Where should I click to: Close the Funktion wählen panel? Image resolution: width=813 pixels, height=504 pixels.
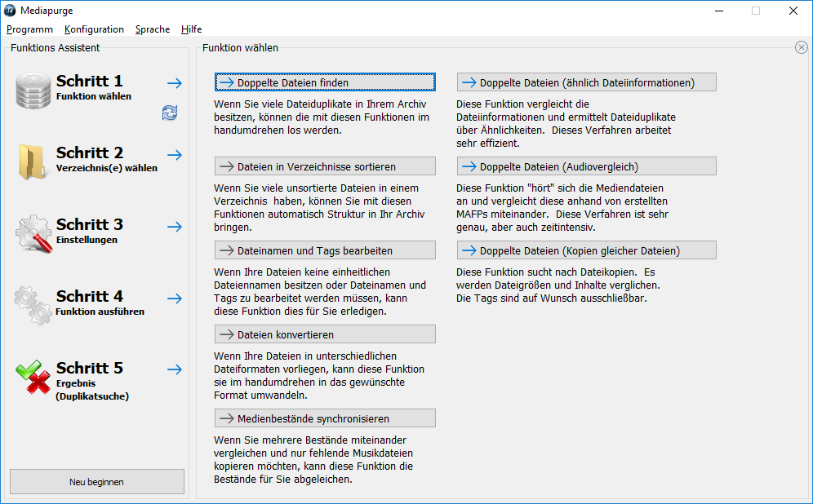[801, 47]
